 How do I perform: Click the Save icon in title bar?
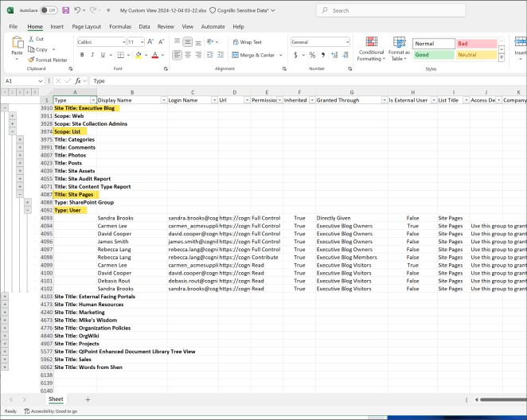click(x=66, y=10)
